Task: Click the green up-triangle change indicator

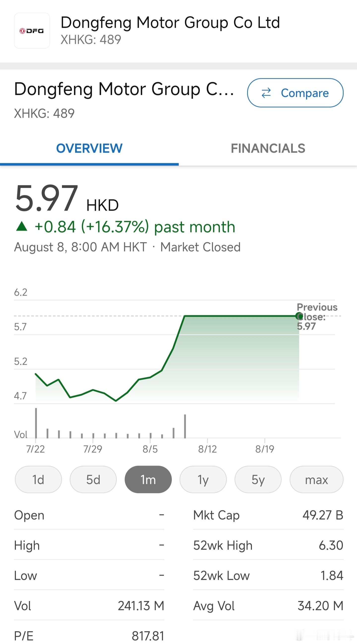Action: point(22,226)
